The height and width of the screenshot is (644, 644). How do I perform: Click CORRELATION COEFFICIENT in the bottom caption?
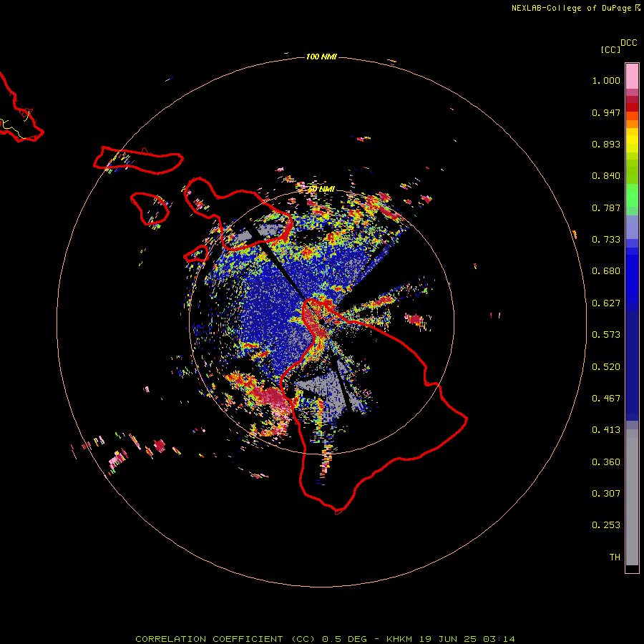210,639
